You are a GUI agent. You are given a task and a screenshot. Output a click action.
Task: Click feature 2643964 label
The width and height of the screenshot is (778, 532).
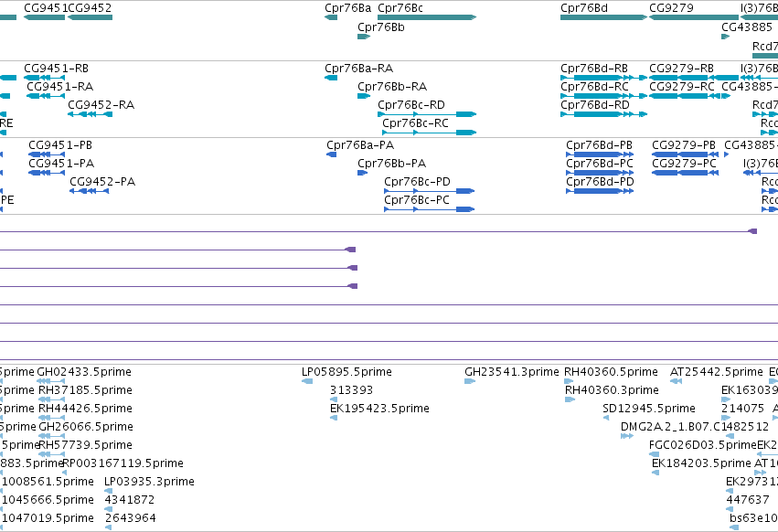coord(131,518)
